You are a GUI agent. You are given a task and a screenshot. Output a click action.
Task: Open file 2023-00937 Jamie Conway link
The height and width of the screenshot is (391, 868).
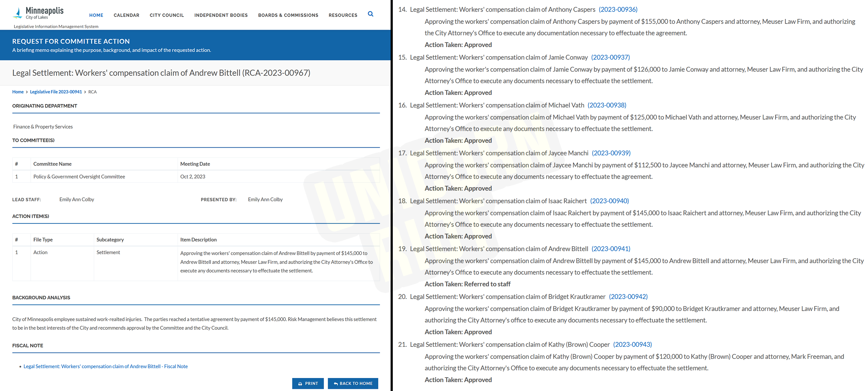(x=610, y=57)
